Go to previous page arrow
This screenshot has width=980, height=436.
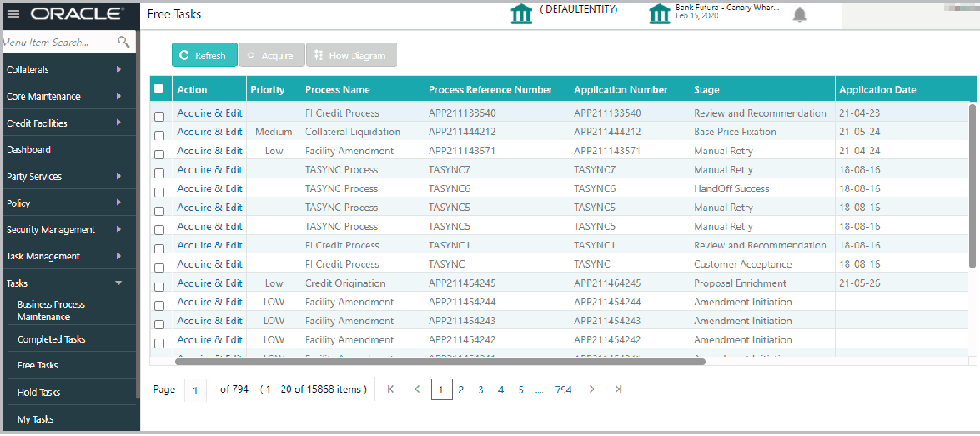point(417,389)
